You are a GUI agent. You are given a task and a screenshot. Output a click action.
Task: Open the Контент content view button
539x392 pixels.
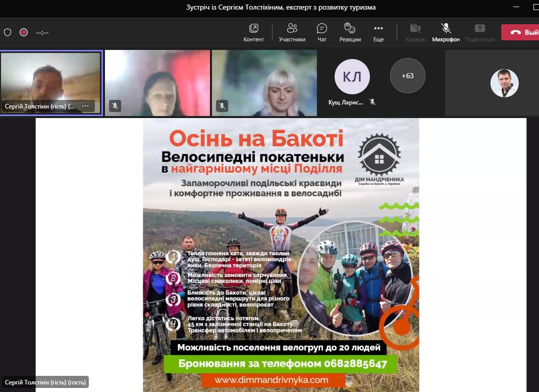(253, 32)
